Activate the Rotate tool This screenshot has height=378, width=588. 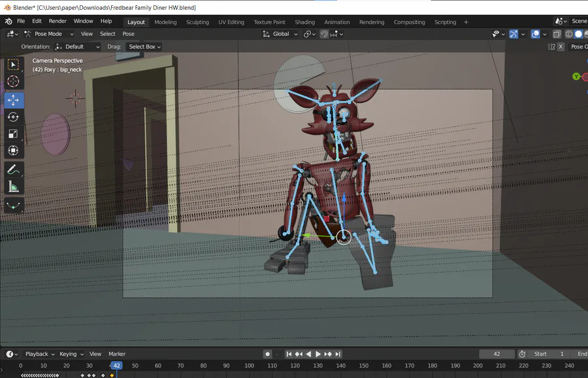pyautogui.click(x=13, y=117)
